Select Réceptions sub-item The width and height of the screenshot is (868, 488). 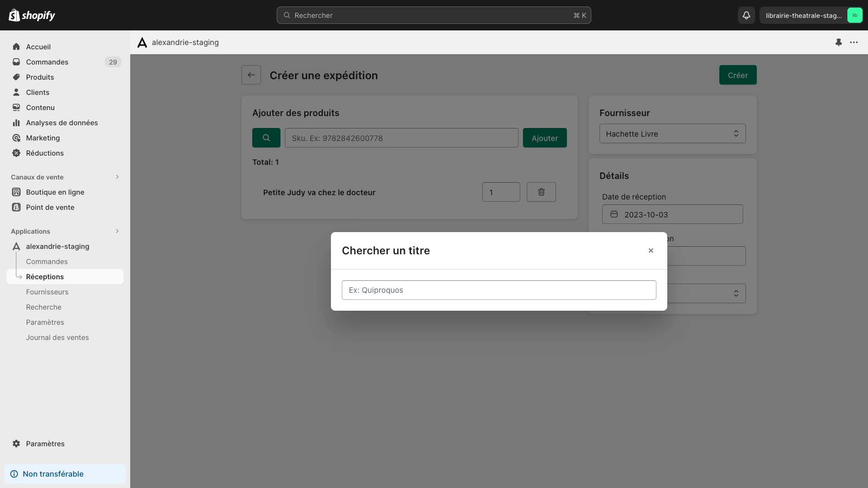[65, 277]
